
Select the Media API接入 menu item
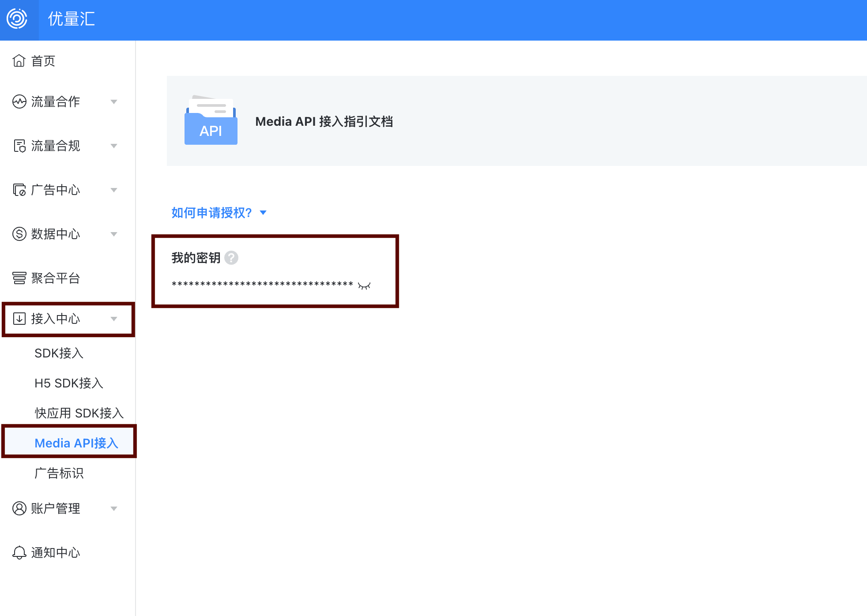76,443
